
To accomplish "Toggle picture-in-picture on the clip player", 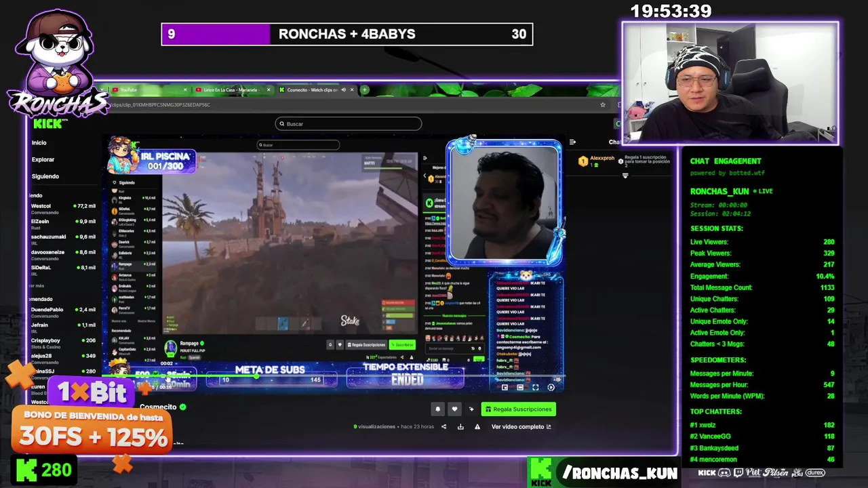I will click(505, 387).
